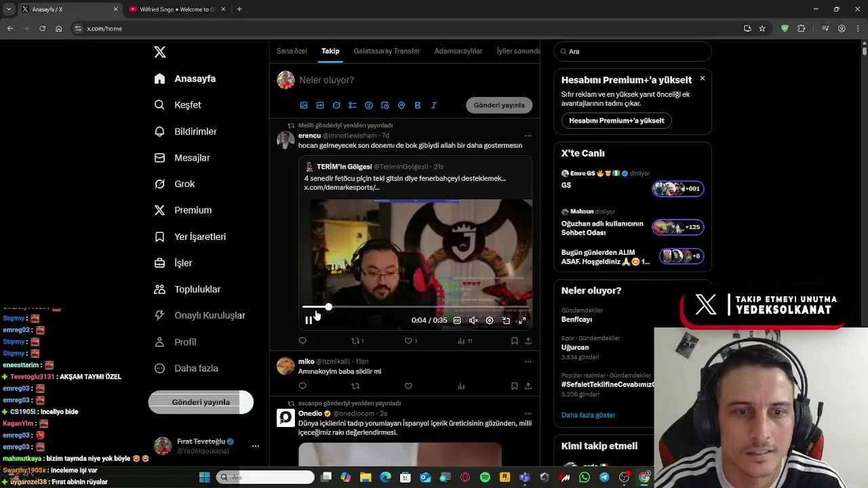Viewport: 868px width, 488px height.
Task: Pause the playing video
Action: (309, 321)
